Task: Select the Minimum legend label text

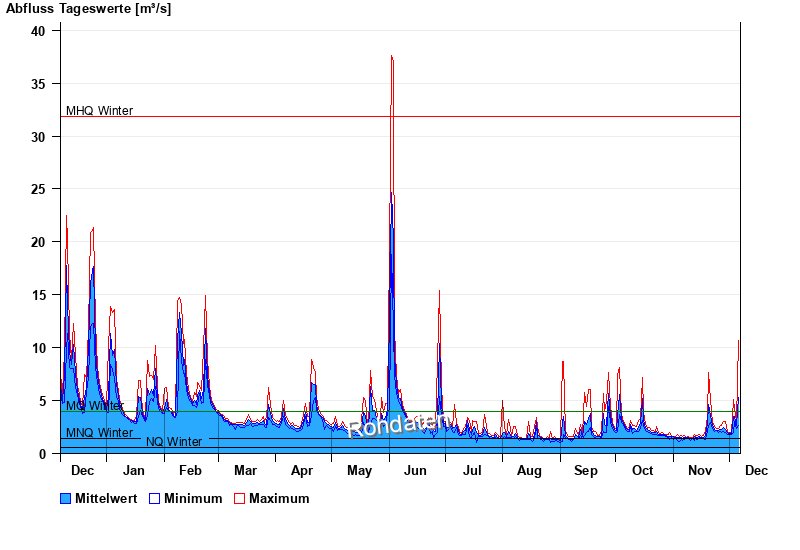Action: (193, 498)
